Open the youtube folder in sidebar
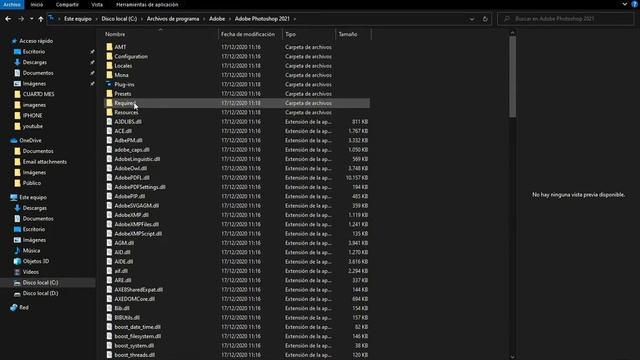640x360 pixels. click(x=33, y=126)
